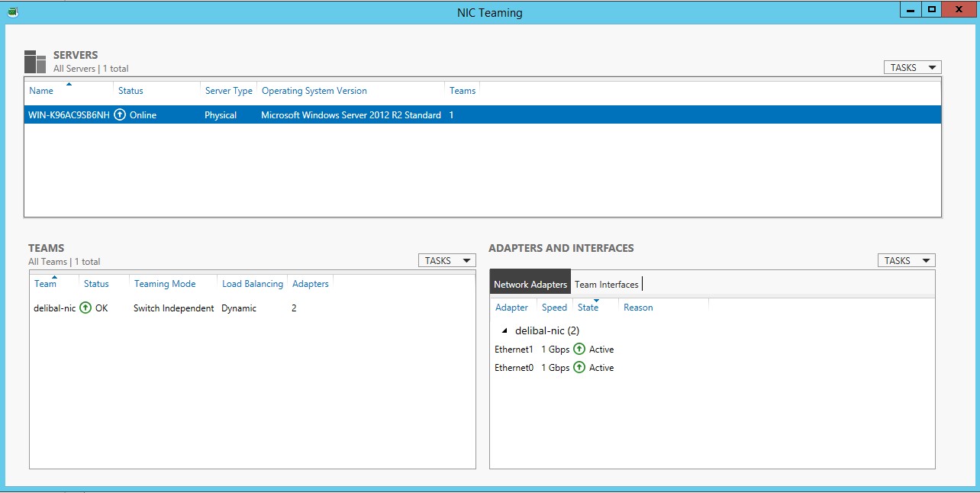Click the Active status icon for Ethernet0
980x493 pixels.
(579, 368)
